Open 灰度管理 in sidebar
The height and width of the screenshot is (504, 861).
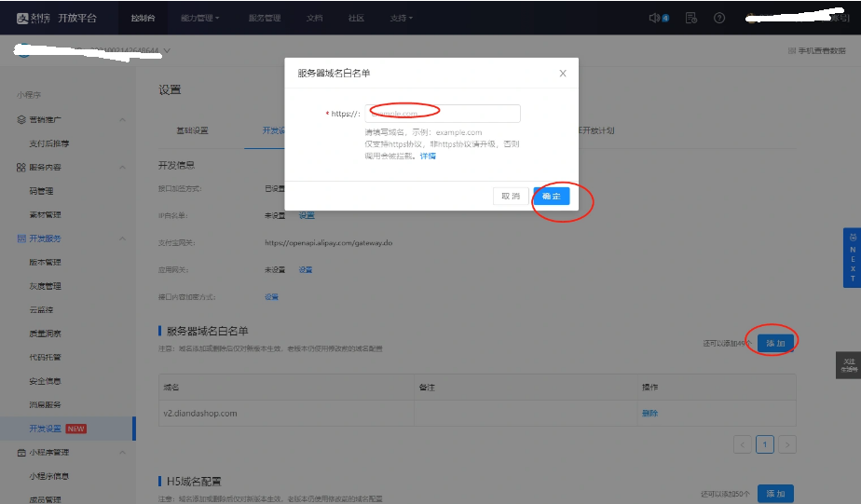pos(45,285)
